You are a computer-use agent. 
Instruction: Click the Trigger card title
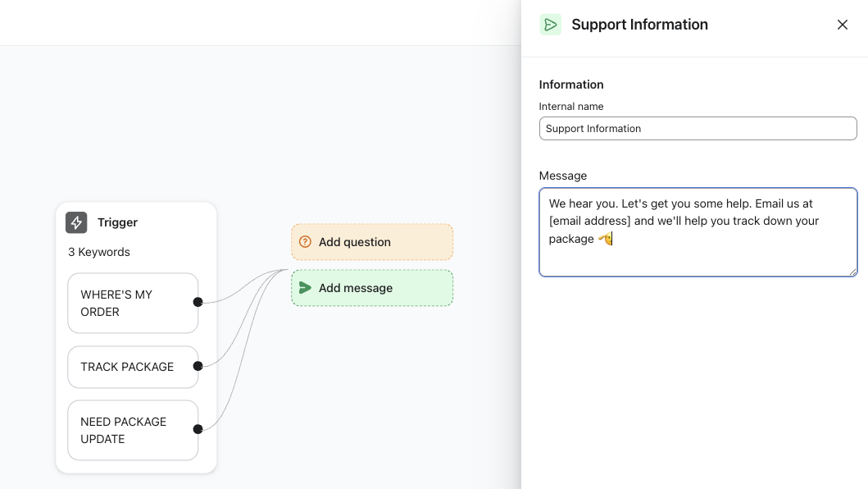(117, 222)
